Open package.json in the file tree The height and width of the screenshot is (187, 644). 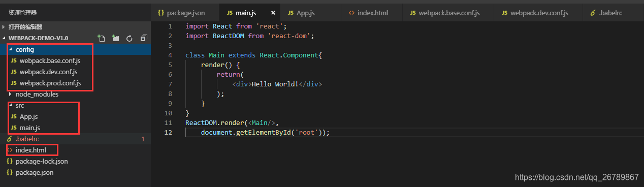tap(75, 172)
